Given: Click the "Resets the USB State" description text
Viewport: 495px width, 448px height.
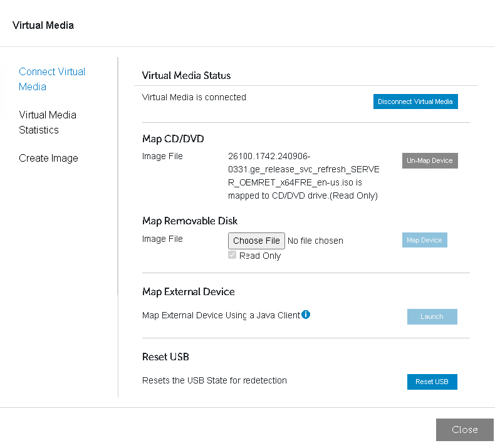Looking at the screenshot, I should point(214,380).
